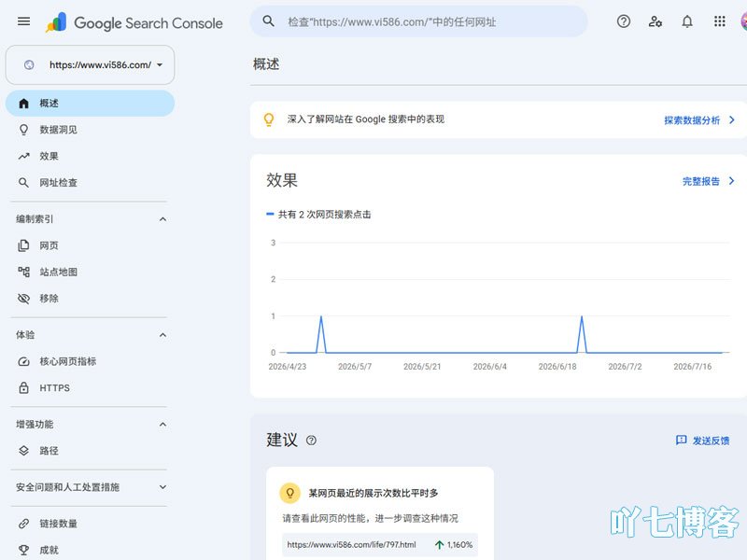
Task: Select 数据洞见 in the sidebar
Action: tap(90, 130)
